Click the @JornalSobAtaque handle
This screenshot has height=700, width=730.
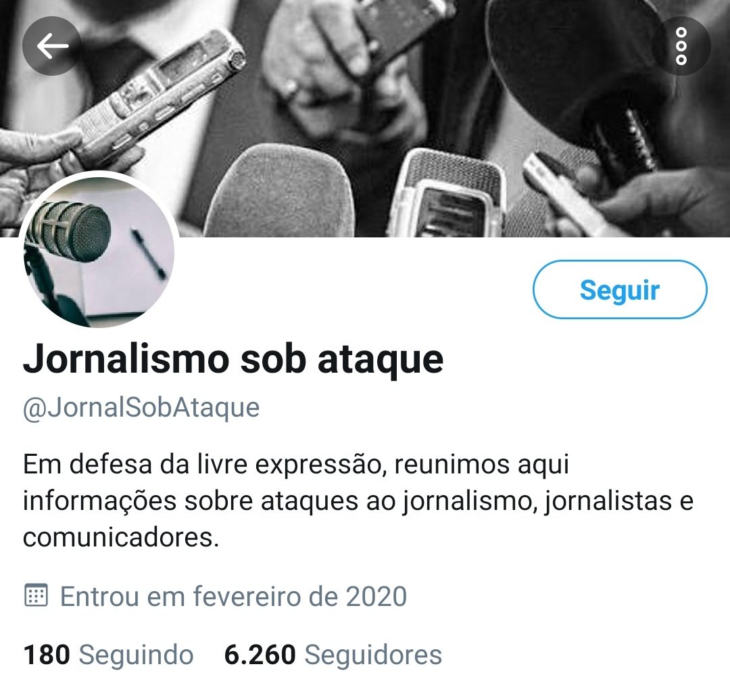(141, 408)
